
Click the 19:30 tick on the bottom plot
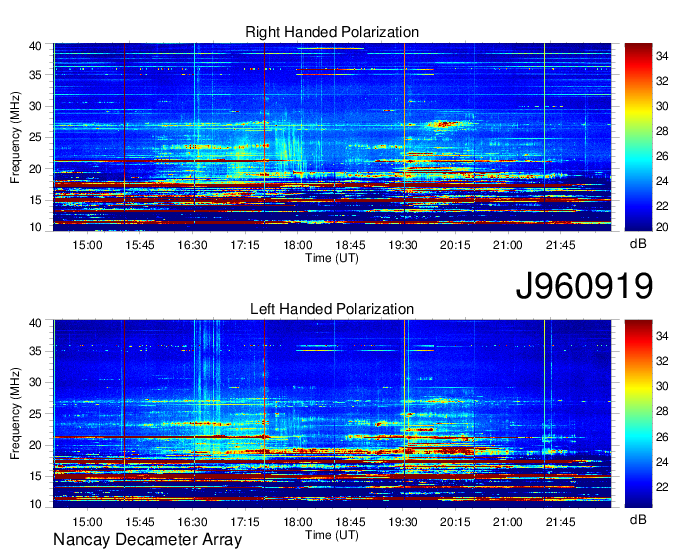pos(402,522)
